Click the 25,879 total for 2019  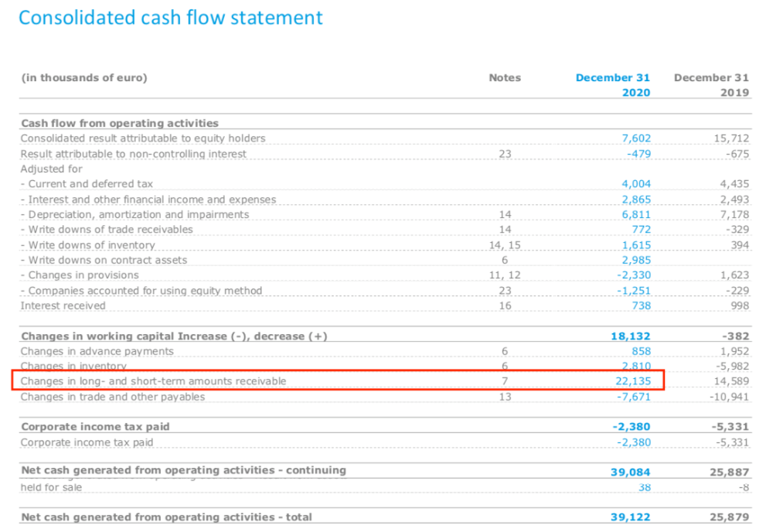(730, 517)
